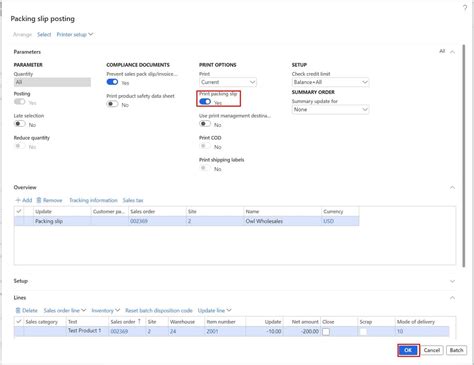This screenshot has width=474, height=365.
Task: Toggle the Print shipping labels switch
Action: point(205,168)
